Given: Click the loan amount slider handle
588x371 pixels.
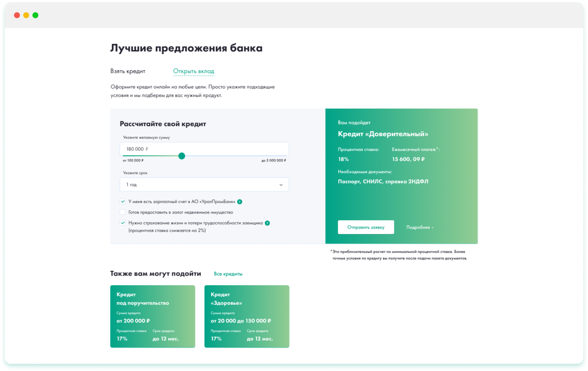Looking at the screenshot, I should point(182,156).
